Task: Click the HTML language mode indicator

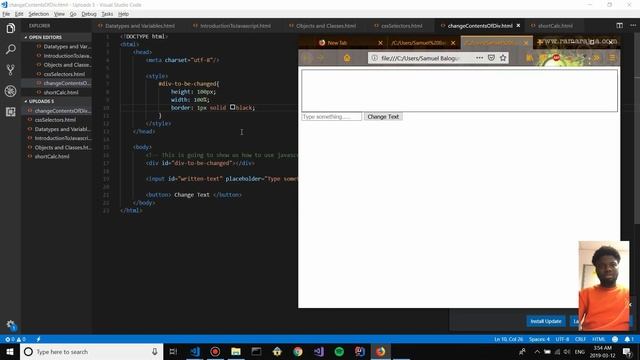Action: point(598,339)
